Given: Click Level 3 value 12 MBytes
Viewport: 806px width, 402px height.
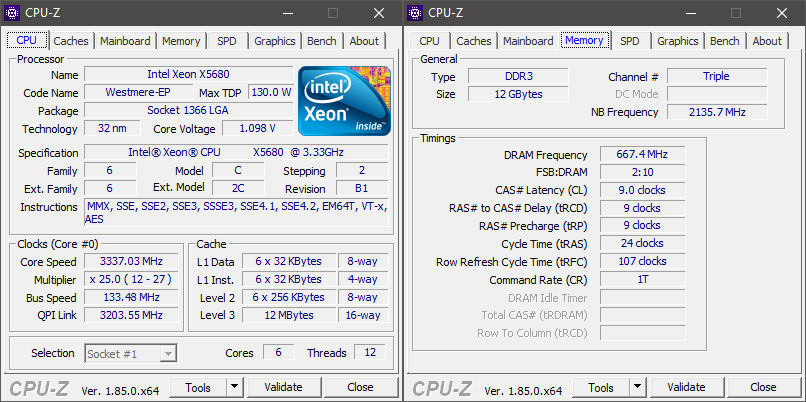Looking at the screenshot, I should 288,315.
